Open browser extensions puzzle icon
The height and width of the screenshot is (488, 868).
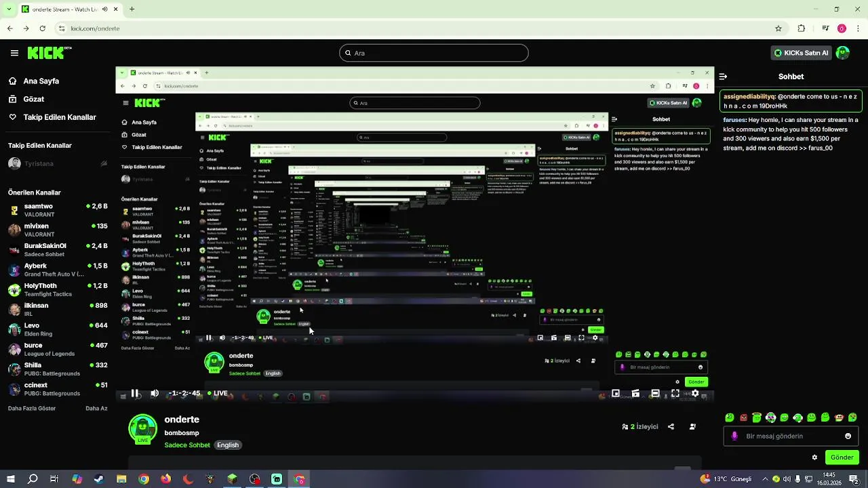802,28
